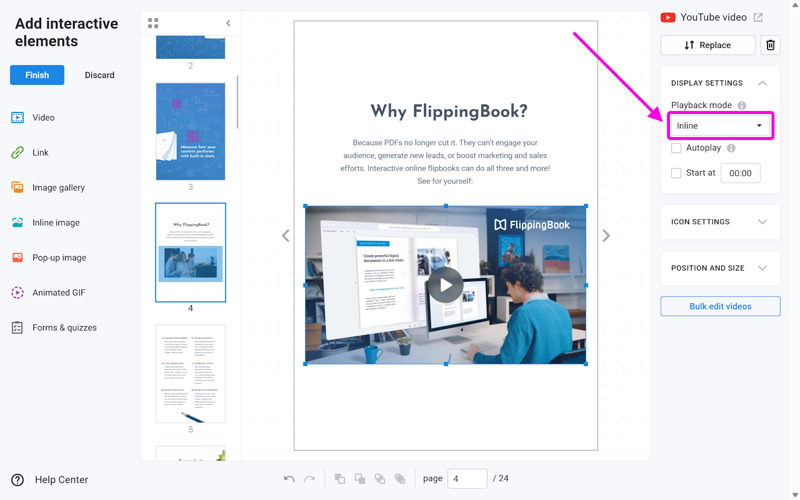This screenshot has height=500, width=800.
Task: Delete the YouTube video with trash icon
Action: [770, 45]
